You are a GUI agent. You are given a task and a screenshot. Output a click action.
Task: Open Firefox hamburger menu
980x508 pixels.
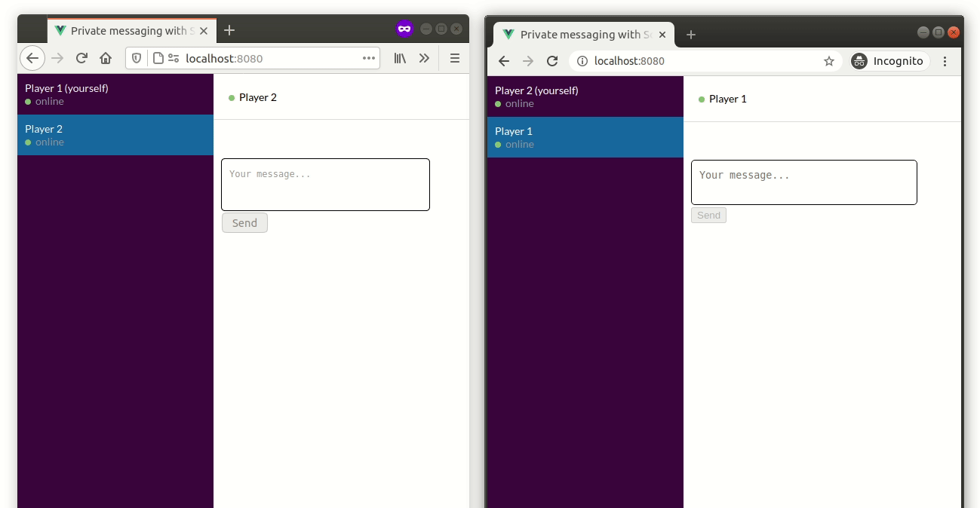coord(454,58)
